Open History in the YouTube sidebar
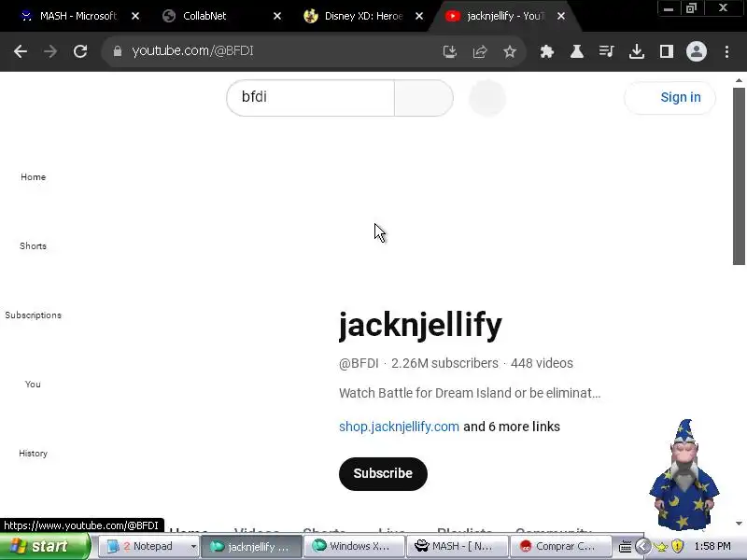 tap(33, 453)
